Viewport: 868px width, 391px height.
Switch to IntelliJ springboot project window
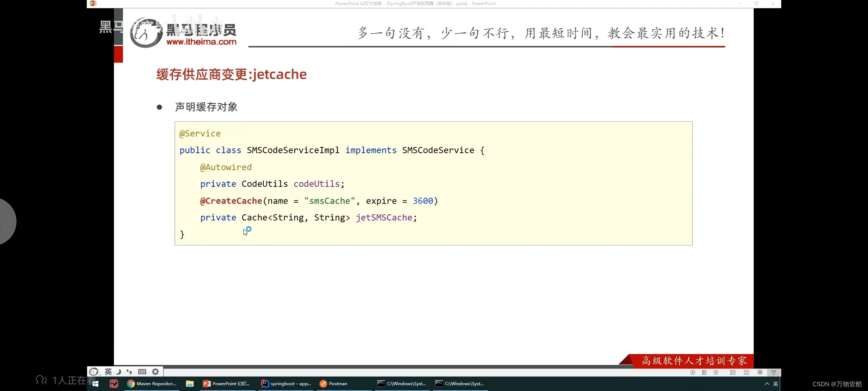coord(286,384)
